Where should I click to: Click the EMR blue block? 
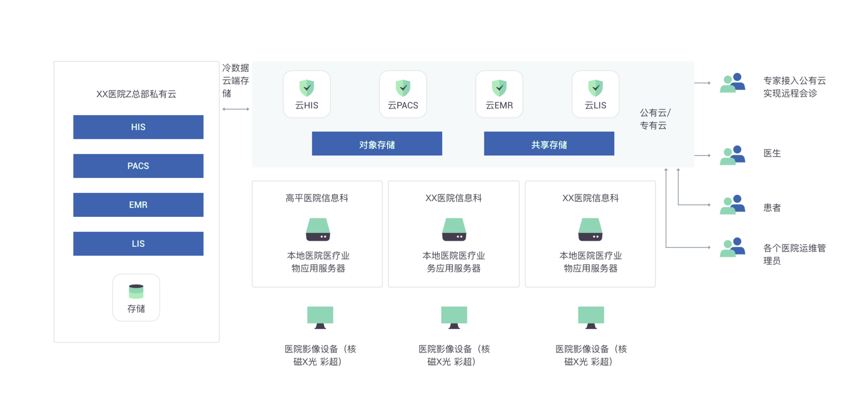pos(138,205)
